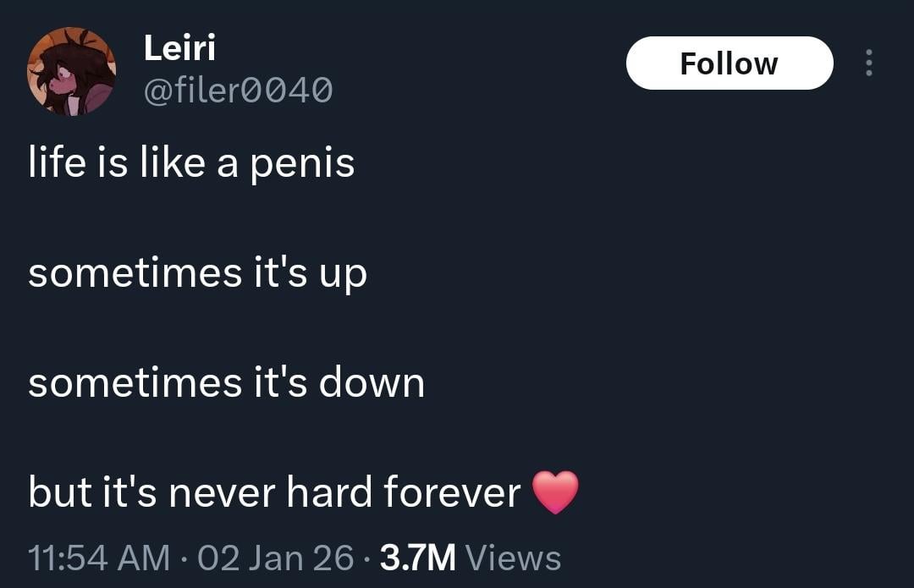The image size is (914, 588).
Task: Open the three-dot more options menu
Action: pos(867,63)
